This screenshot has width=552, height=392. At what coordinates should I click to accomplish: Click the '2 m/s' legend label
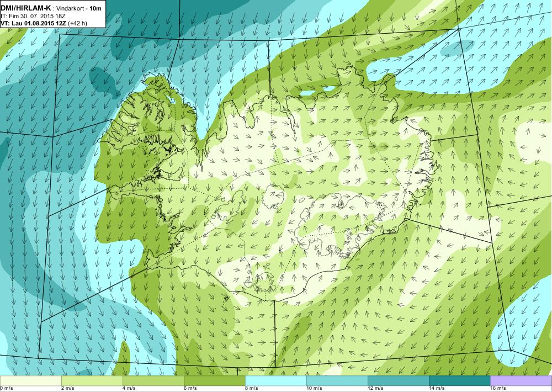click(x=68, y=389)
